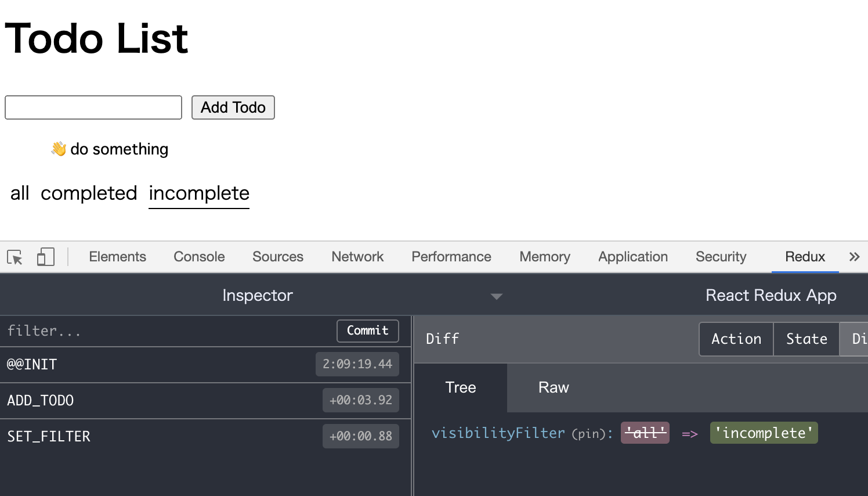Click the Add Todo button

click(233, 107)
